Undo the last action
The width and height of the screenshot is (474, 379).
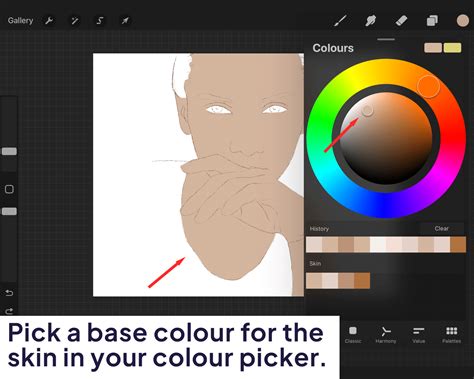[9, 293]
